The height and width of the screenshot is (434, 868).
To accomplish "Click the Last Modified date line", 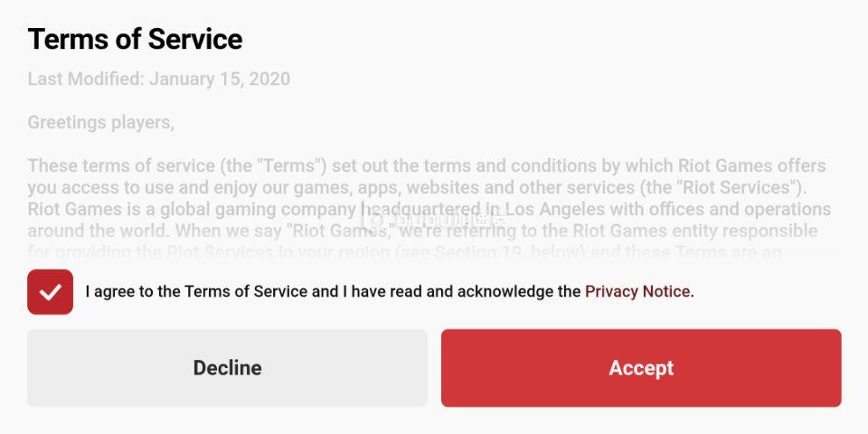I will [x=158, y=79].
